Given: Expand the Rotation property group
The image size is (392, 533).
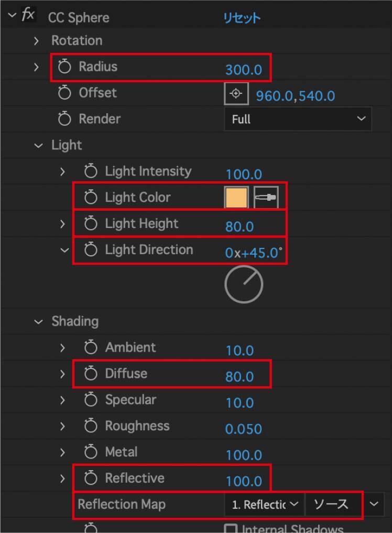Looking at the screenshot, I should [37, 41].
